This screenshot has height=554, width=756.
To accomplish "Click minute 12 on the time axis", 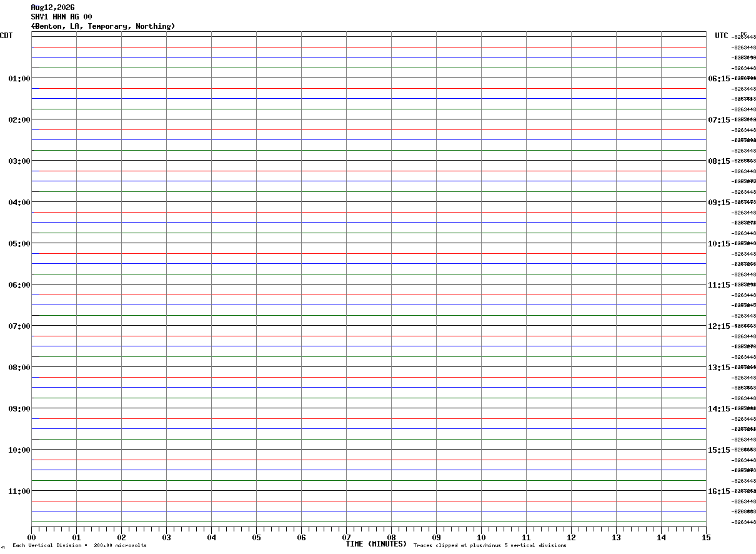I will (571, 537).
